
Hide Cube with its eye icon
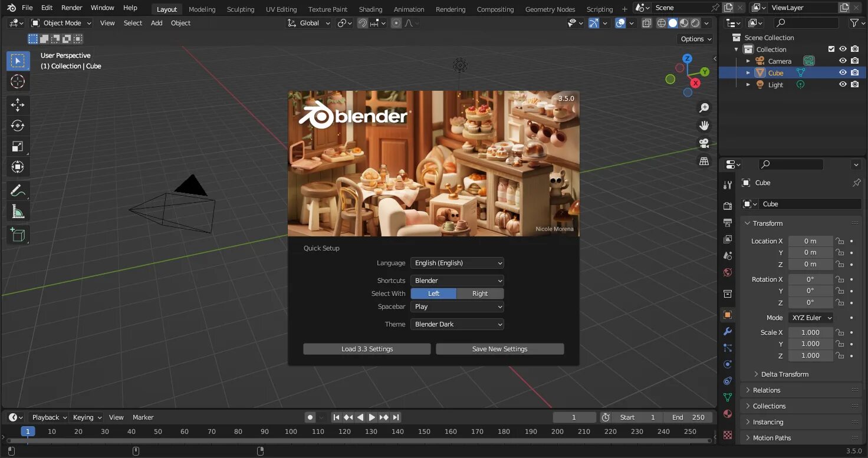tap(843, 73)
